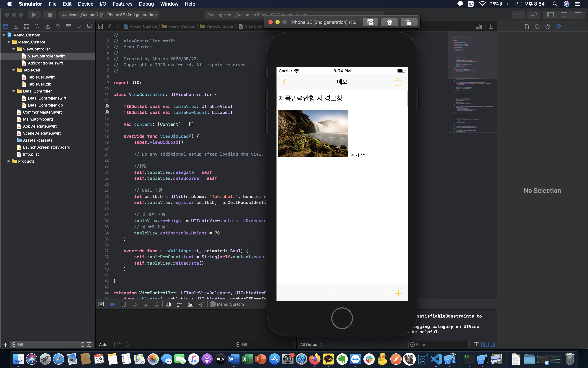The height and width of the screenshot is (368, 588).
Task: Open the Debug menu
Action: point(146,4)
